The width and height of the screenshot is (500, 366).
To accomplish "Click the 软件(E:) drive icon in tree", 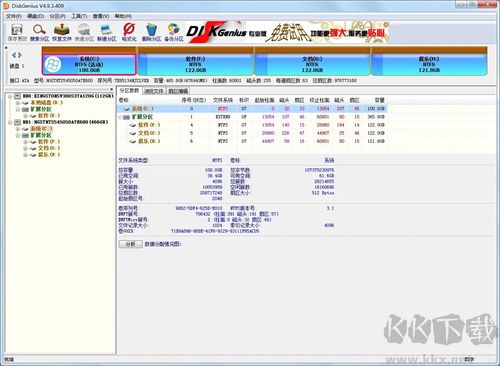I will pos(33,116).
